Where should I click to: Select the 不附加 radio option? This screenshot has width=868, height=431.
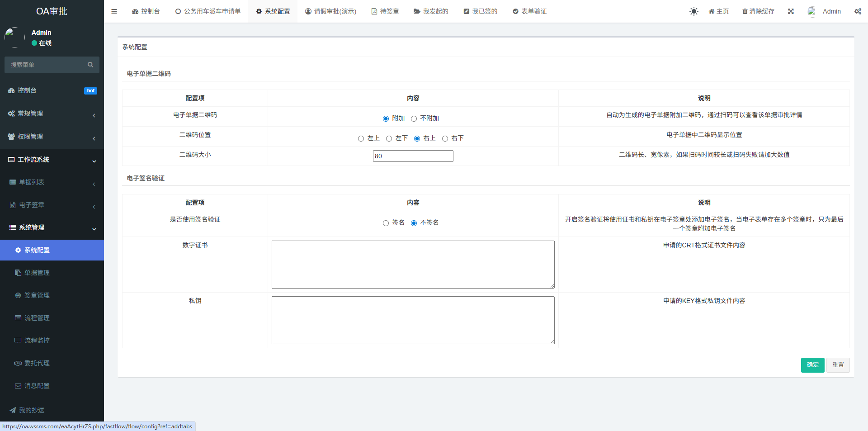(x=414, y=118)
